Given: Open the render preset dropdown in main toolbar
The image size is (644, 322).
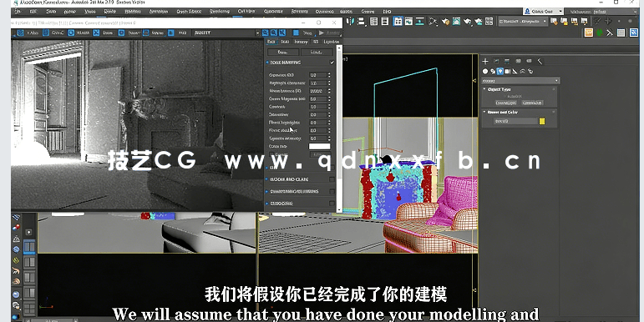Looking at the screenshot, I should 522,22.
